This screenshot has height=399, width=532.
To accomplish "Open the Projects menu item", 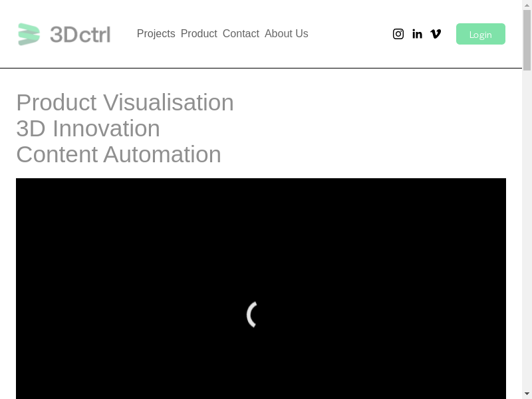I will point(156,34).
